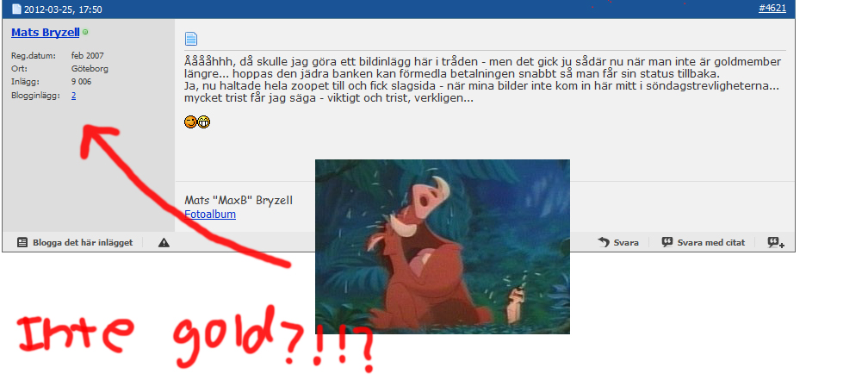Toggle multi-quote icon with plus sign
The height and width of the screenshot is (386, 868).
click(x=776, y=243)
